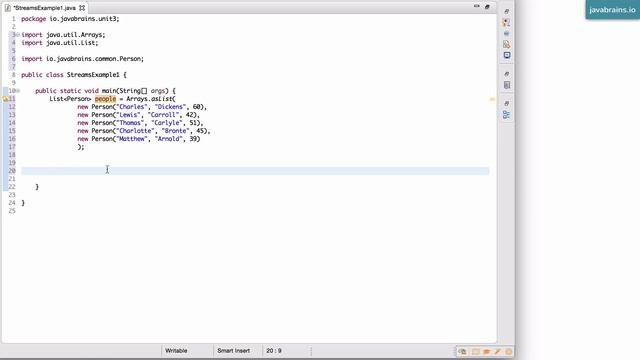Click the import java.util.List line
Screen dimensions: 640x360
(x=60, y=43)
